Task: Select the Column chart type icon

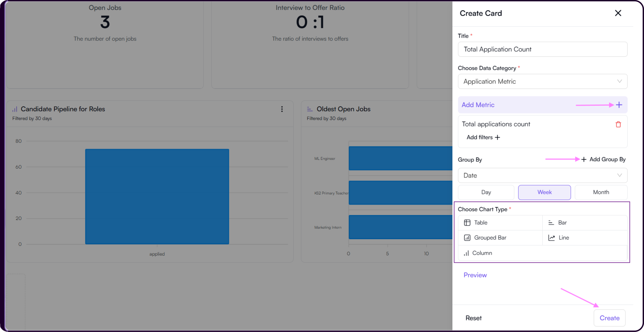Action: click(466, 253)
